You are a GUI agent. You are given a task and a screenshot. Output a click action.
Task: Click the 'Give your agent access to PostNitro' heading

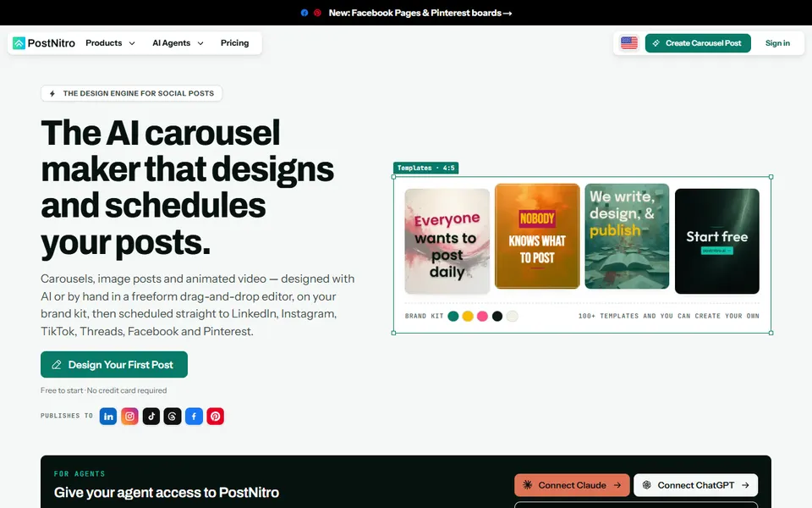pyautogui.click(x=167, y=493)
